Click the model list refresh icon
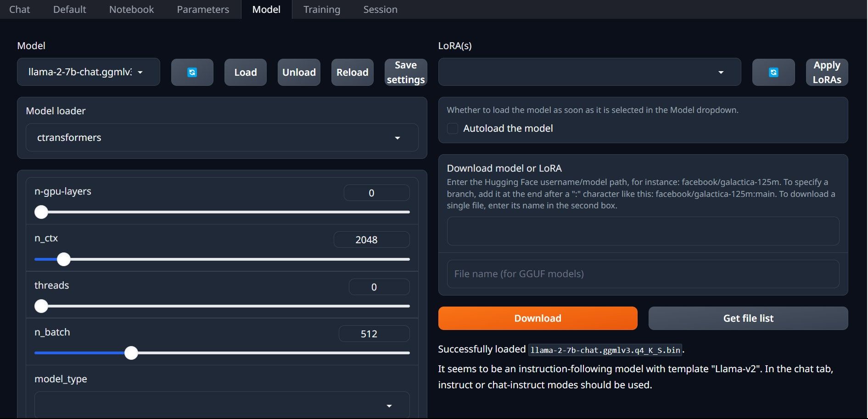868x419 pixels. click(x=192, y=72)
